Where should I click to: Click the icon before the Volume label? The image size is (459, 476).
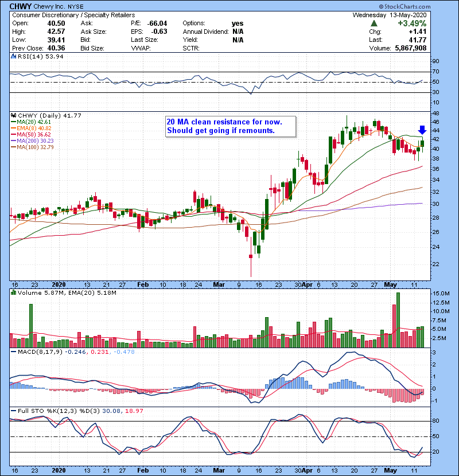coord(14,294)
